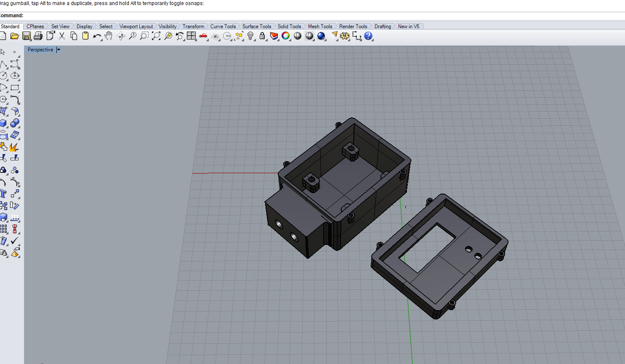Switch to the Set View tab
This screenshot has height=364, width=625.
[x=61, y=26]
